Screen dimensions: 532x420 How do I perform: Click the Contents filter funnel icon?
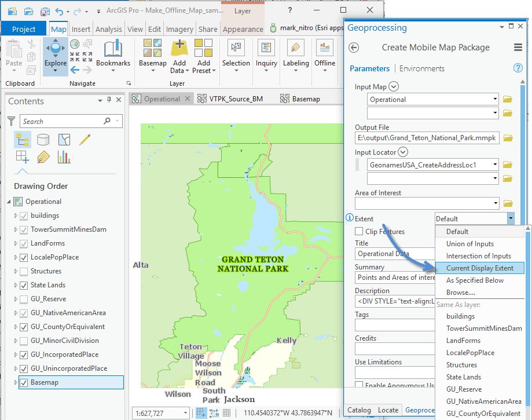click(11, 121)
